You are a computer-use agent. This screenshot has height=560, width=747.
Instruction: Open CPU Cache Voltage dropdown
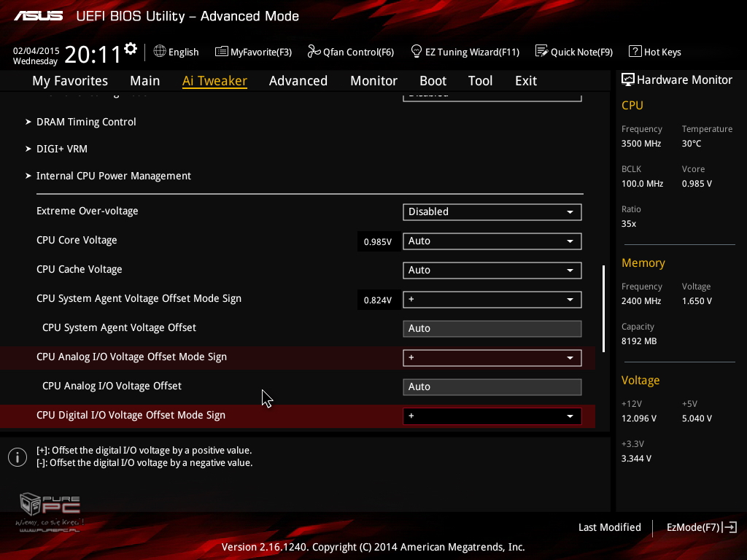click(x=492, y=270)
